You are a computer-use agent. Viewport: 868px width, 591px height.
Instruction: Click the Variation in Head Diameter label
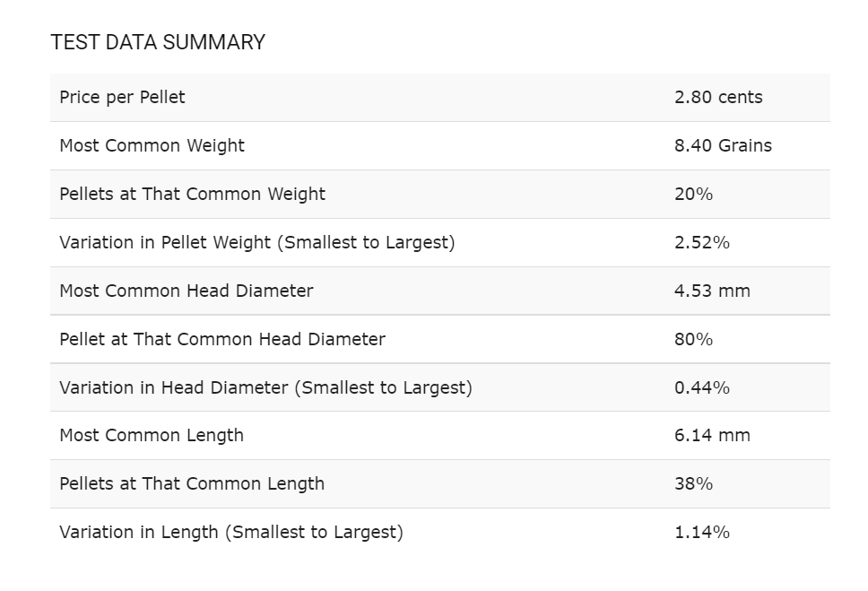click(x=265, y=387)
